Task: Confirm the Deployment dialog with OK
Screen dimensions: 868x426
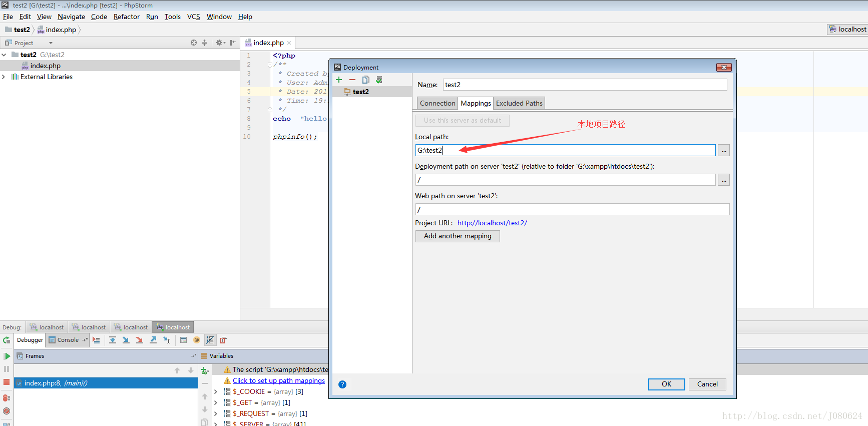Action: 667,384
